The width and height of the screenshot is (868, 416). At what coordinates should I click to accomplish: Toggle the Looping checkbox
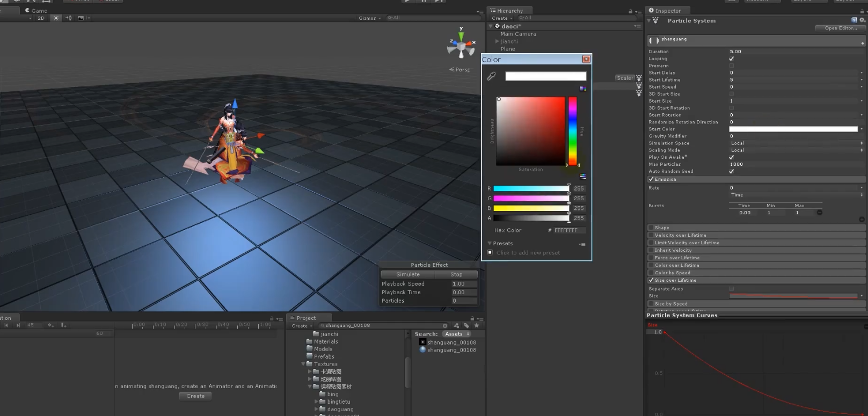[731, 59]
